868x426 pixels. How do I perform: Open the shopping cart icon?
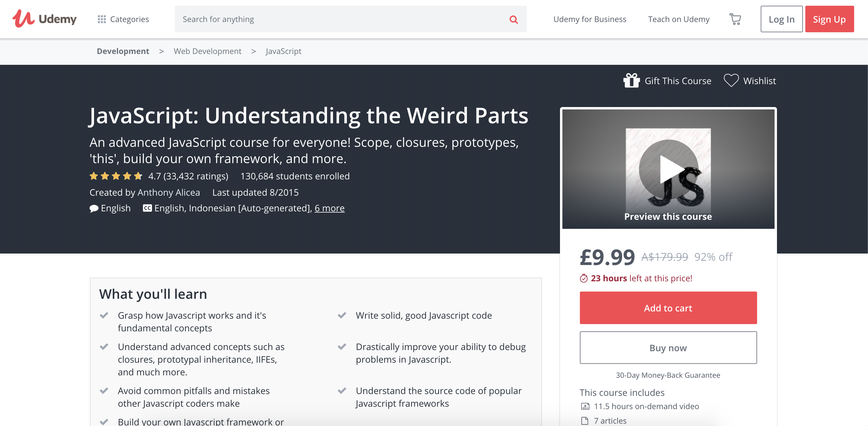735,19
